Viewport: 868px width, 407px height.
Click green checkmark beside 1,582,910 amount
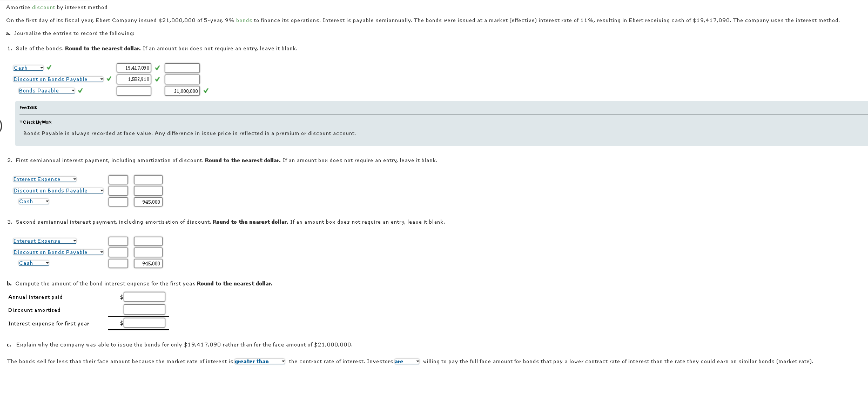157,79
